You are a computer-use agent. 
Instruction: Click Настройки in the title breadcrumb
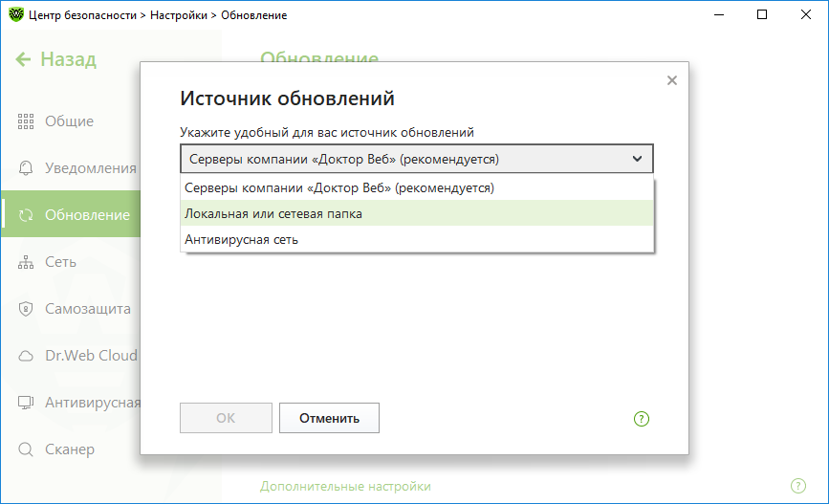click(x=179, y=15)
